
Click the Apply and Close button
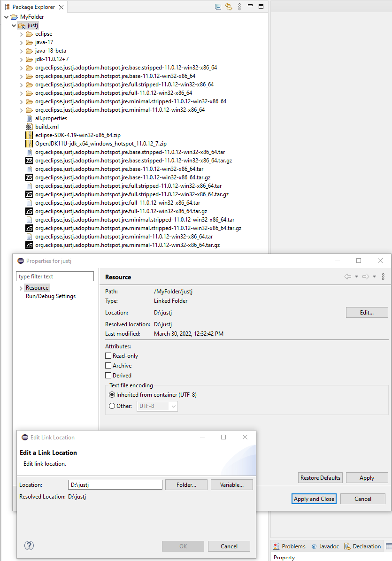pos(314,499)
